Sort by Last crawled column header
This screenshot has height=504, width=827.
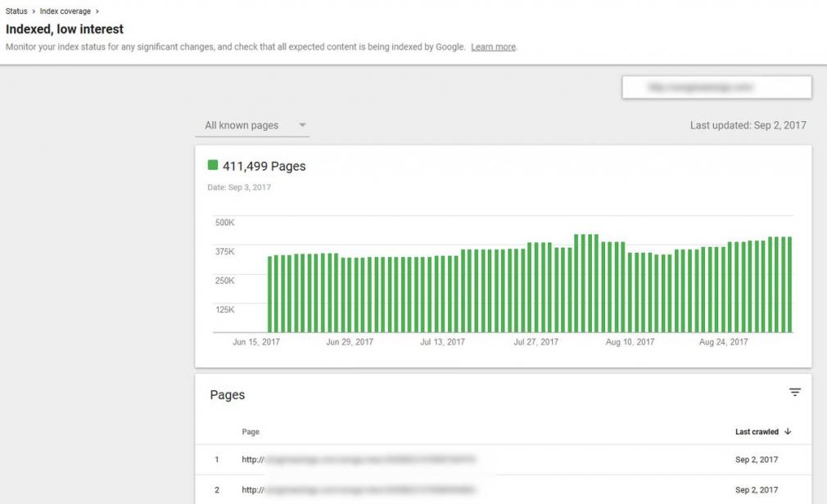(757, 432)
